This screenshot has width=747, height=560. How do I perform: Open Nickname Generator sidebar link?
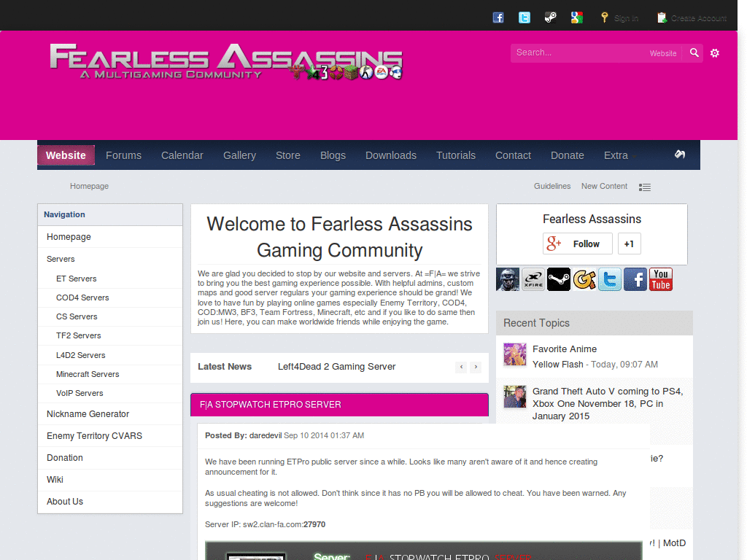[x=110, y=414]
